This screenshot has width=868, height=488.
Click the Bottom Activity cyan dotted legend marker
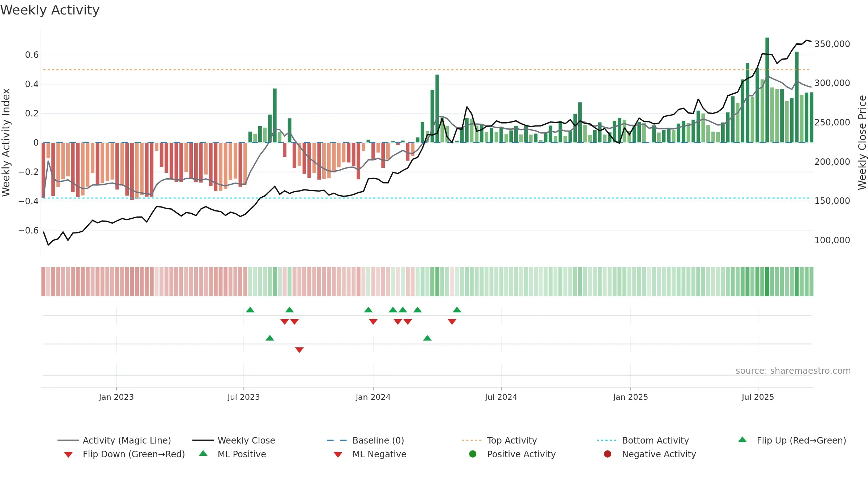click(x=607, y=440)
